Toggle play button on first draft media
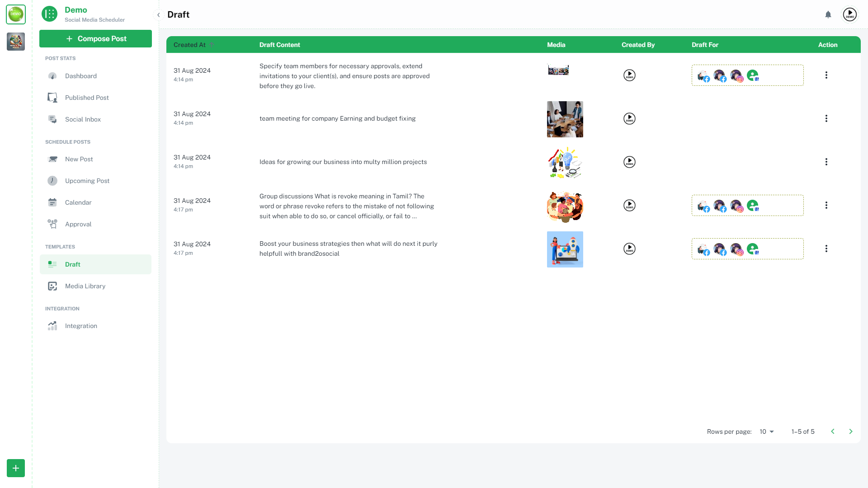The width and height of the screenshot is (868, 488). pyautogui.click(x=630, y=75)
